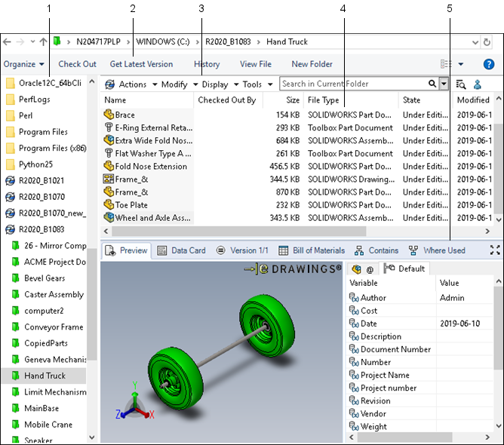Open help with the blue question icon
This screenshot has width=504, height=445.
pyautogui.click(x=489, y=64)
